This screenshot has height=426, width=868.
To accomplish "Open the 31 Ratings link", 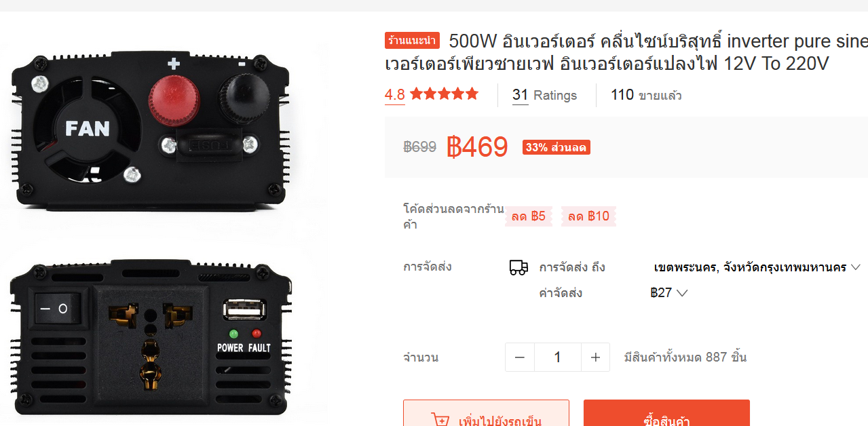I will pyautogui.click(x=544, y=95).
